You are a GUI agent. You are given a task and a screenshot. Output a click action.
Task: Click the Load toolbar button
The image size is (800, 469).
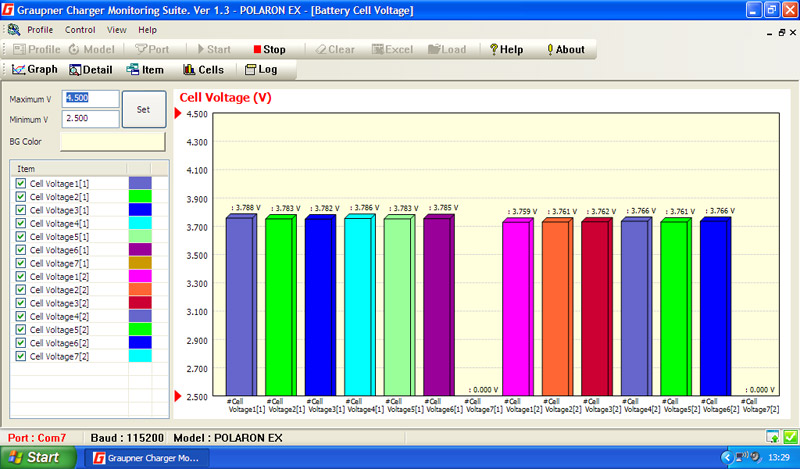coord(447,50)
